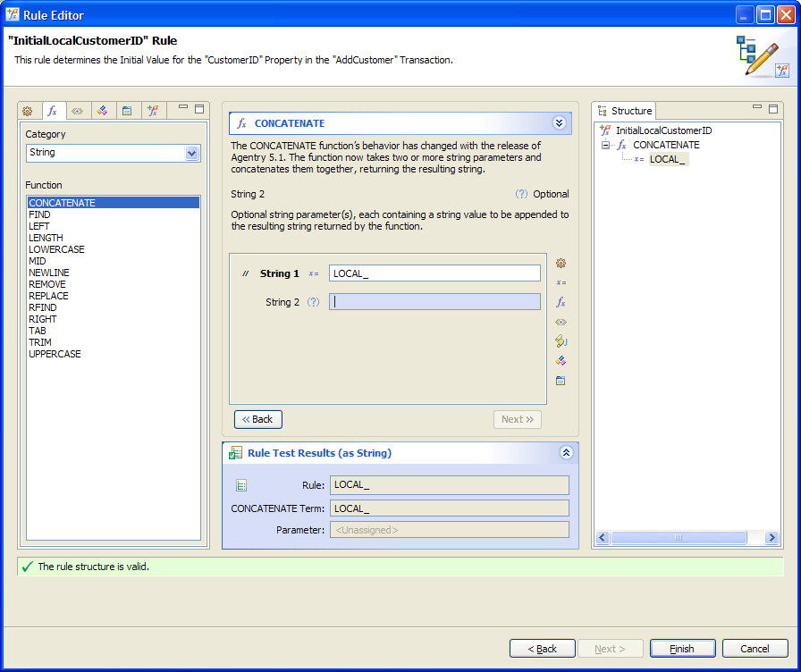The image size is (801, 672).
Task: Click the function fx icon beside parameters
Action: [561, 302]
